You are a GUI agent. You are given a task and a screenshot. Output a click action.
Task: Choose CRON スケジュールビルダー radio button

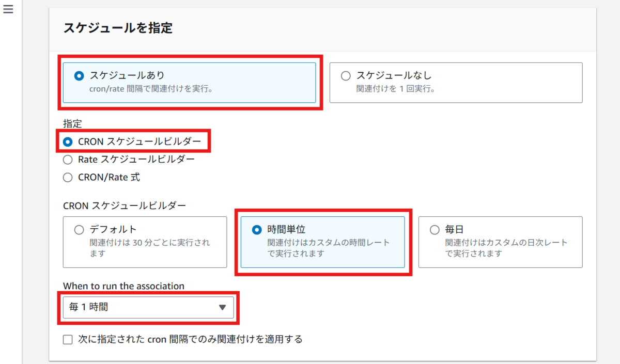pyautogui.click(x=68, y=141)
